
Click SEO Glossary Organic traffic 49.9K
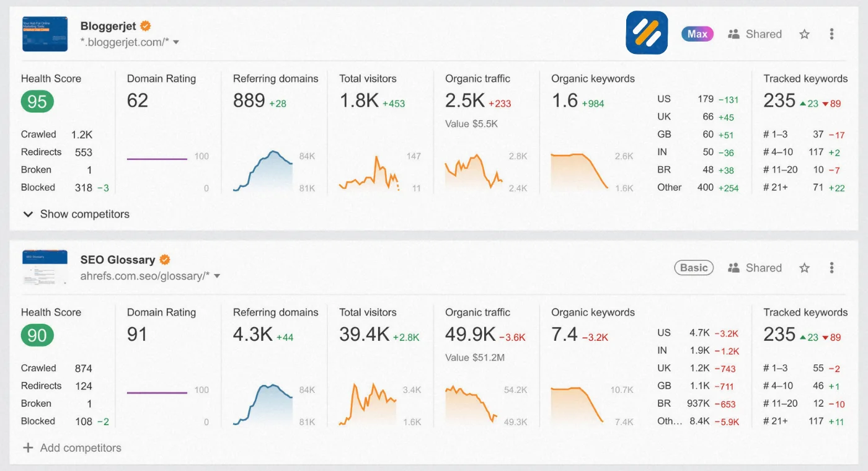[471, 334]
